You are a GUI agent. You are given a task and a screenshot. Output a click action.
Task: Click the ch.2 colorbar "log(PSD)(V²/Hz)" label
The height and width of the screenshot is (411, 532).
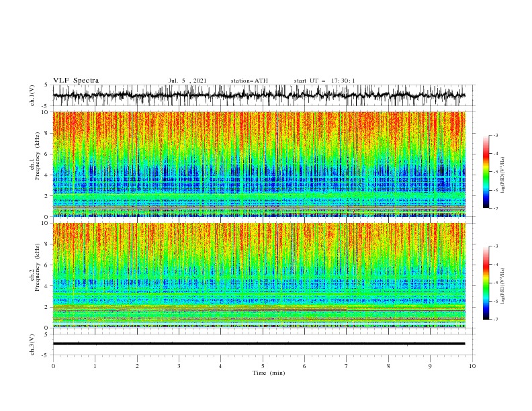pyautogui.click(x=502, y=286)
